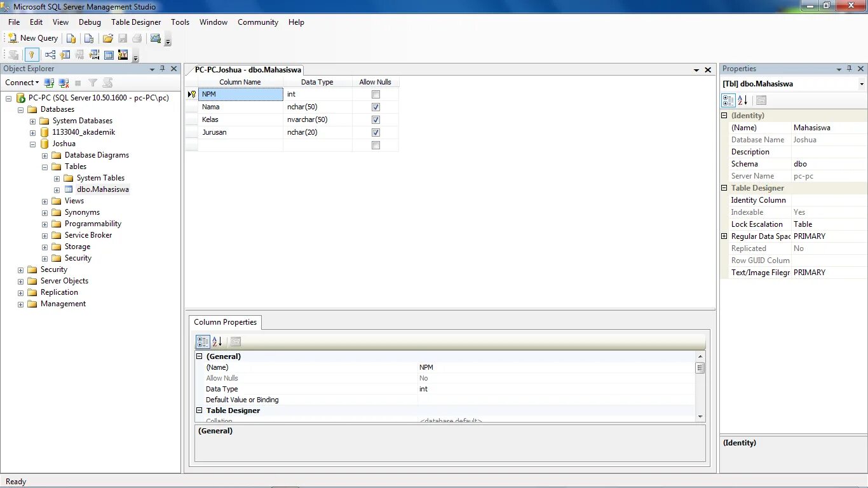Open the Relationships dialog icon
Viewport: 868px width, 488px height.
[x=50, y=55]
